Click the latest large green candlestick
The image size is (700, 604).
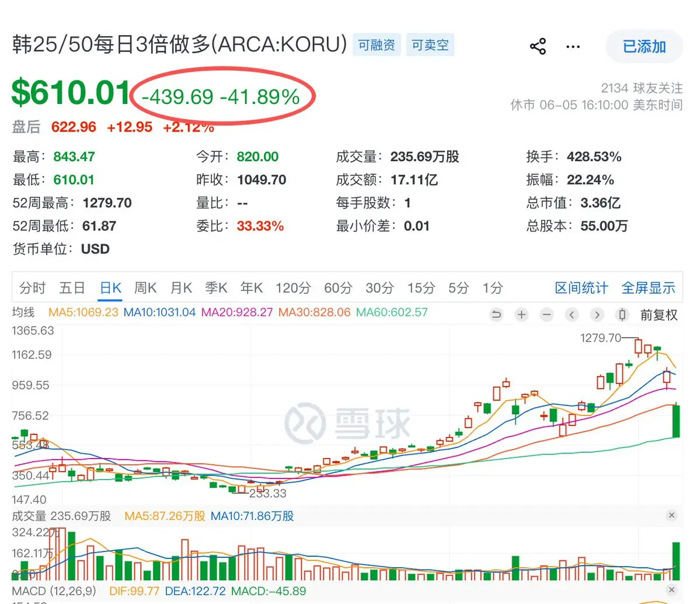pyautogui.click(x=676, y=421)
